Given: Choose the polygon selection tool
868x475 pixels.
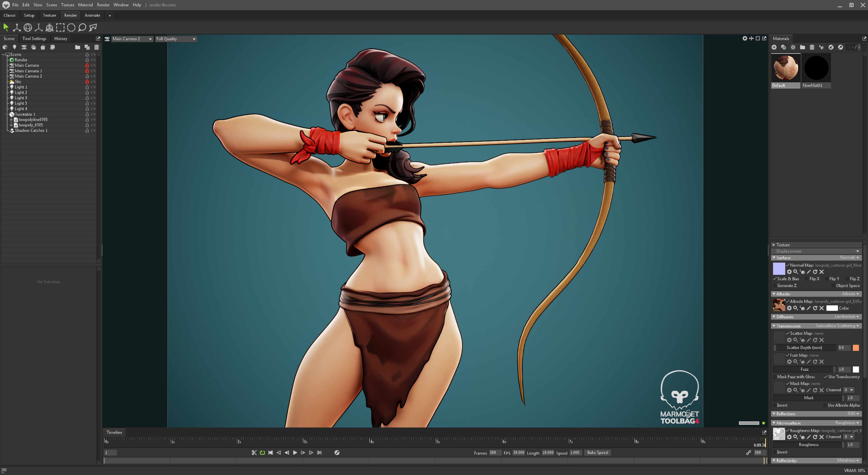Looking at the screenshot, I should click(x=93, y=27).
